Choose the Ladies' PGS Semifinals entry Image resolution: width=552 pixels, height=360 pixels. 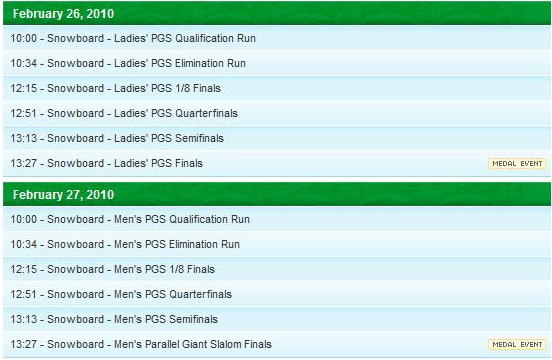coord(277,138)
